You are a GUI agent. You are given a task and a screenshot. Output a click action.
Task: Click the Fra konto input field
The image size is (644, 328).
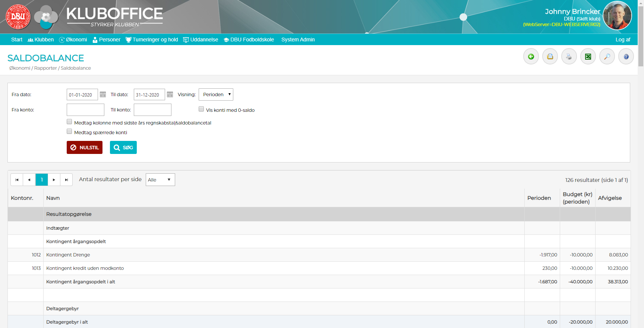pyautogui.click(x=85, y=110)
